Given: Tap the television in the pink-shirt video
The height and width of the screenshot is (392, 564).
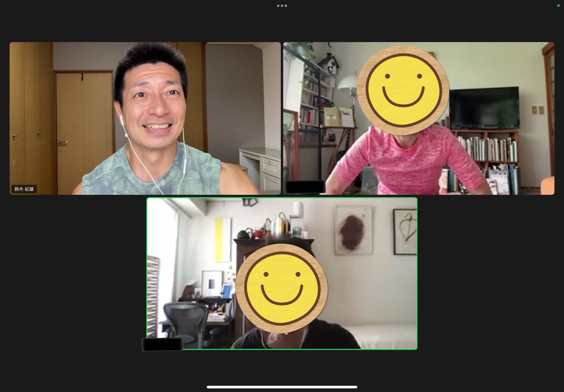Looking at the screenshot, I should (x=484, y=108).
